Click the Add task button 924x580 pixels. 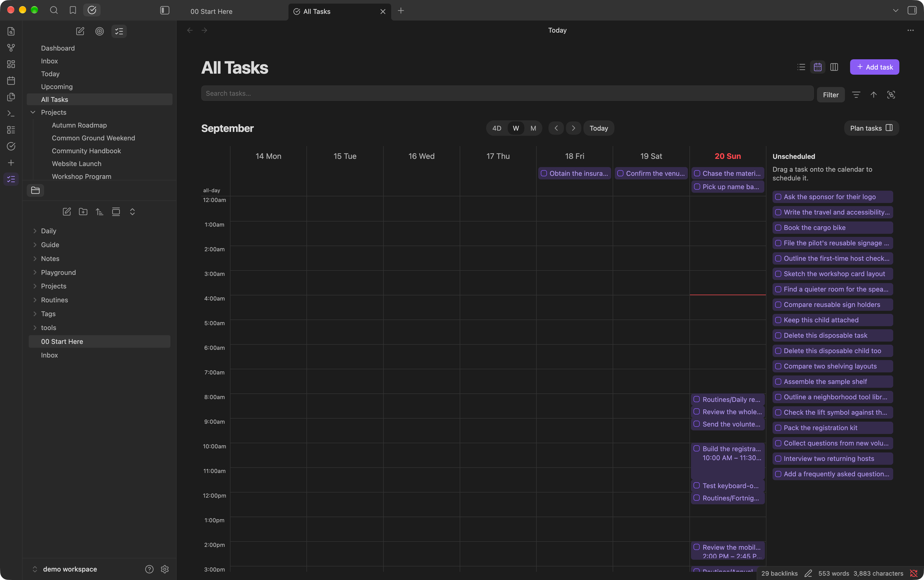[874, 67]
